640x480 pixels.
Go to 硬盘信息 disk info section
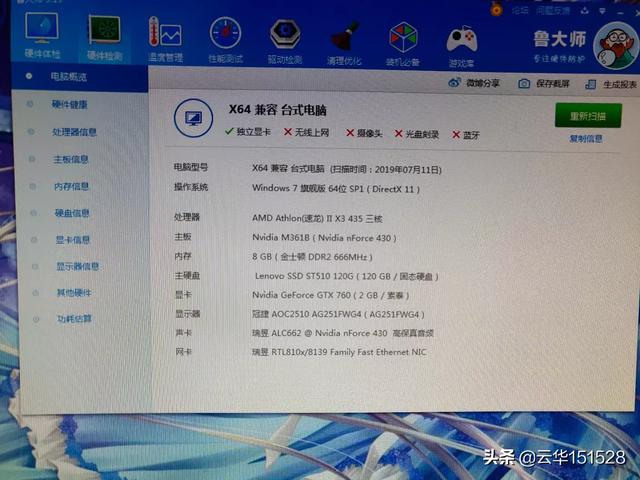coord(73,213)
